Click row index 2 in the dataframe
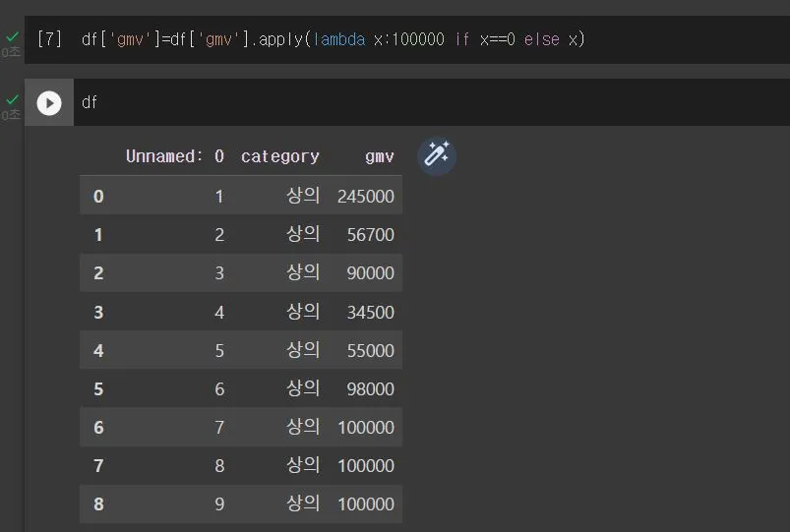 (98, 273)
